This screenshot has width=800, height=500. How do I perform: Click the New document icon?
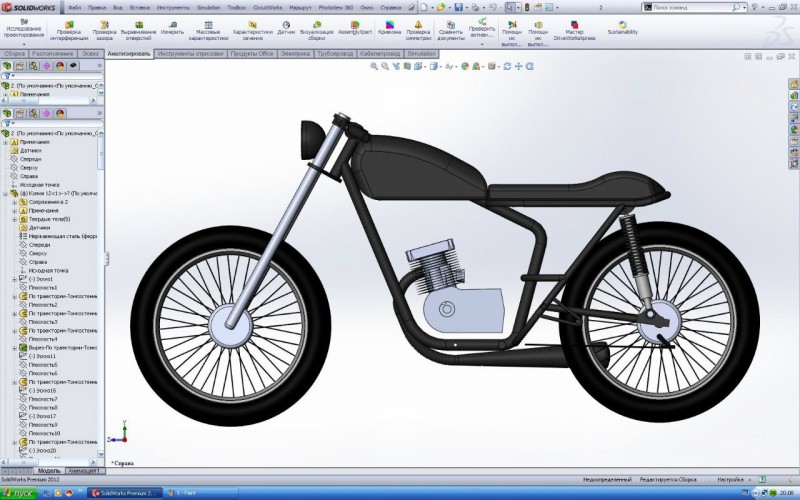(423, 8)
